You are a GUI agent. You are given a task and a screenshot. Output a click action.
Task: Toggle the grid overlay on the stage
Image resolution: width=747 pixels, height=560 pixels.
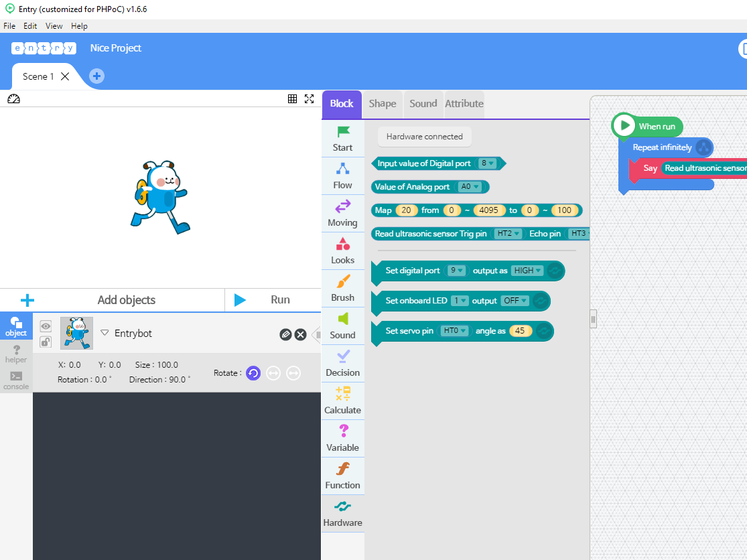pos(292,98)
